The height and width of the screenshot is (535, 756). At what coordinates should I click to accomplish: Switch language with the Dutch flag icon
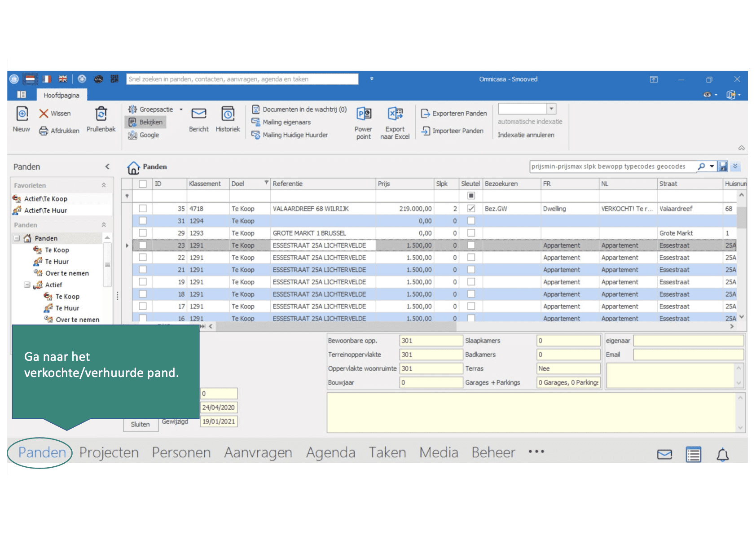point(30,79)
